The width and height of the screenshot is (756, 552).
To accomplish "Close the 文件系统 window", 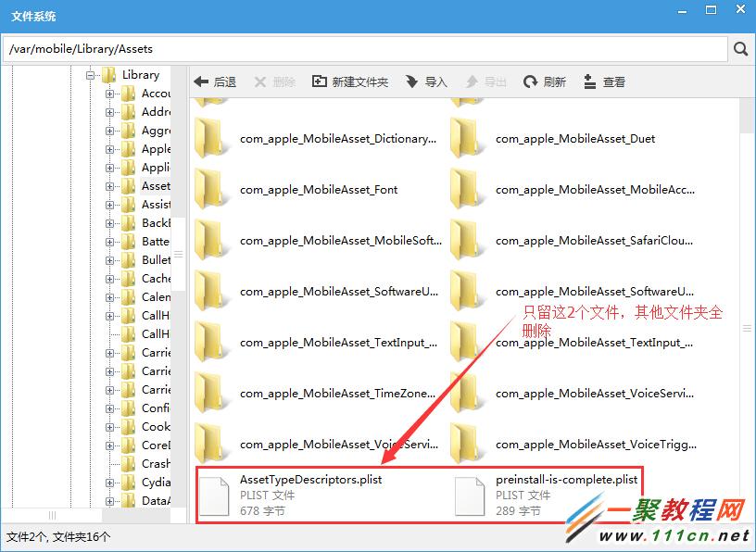I will click(x=741, y=9).
